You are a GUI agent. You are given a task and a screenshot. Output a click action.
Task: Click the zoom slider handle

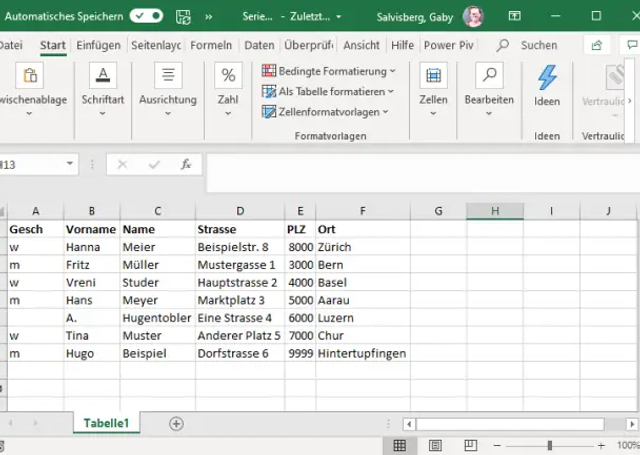coord(549,445)
